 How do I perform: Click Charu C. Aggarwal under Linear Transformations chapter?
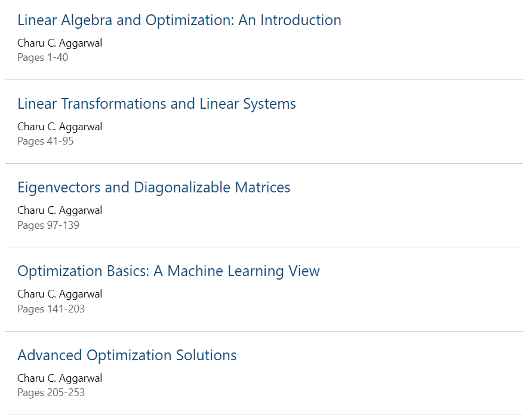60,127
